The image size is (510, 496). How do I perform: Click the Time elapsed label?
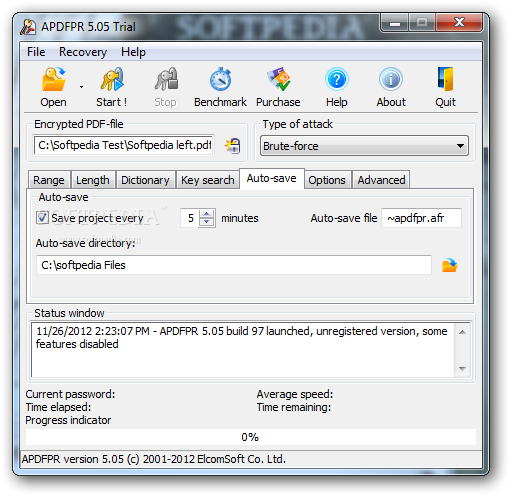[x=58, y=407]
